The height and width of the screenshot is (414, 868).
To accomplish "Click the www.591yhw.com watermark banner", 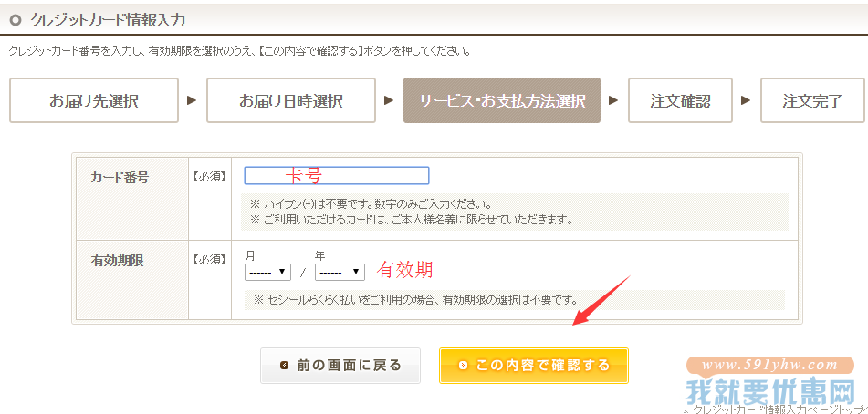I will point(770,365).
